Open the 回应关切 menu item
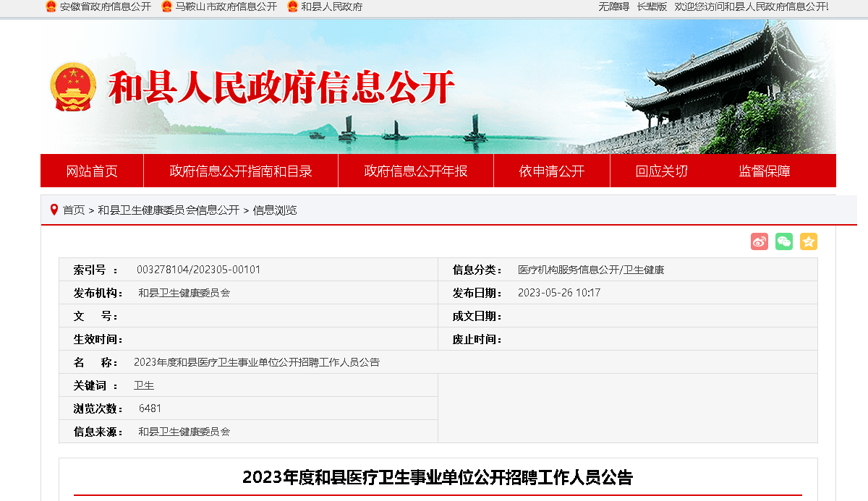Viewport: 868px width, 501px height. pyautogui.click(x=662, y=171)
